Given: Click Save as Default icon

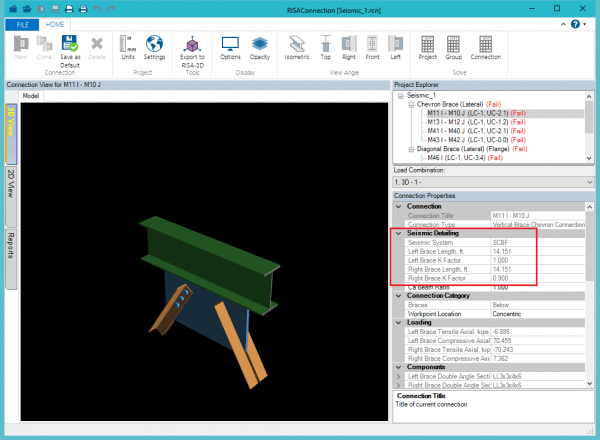Looking at the screenshot, I should [x=70, y=51].
